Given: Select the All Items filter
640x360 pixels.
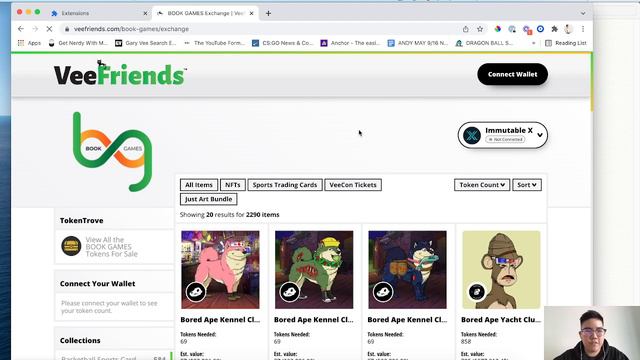Looking at the screenshot, I should pyautogui.click(x=199, y=185).
